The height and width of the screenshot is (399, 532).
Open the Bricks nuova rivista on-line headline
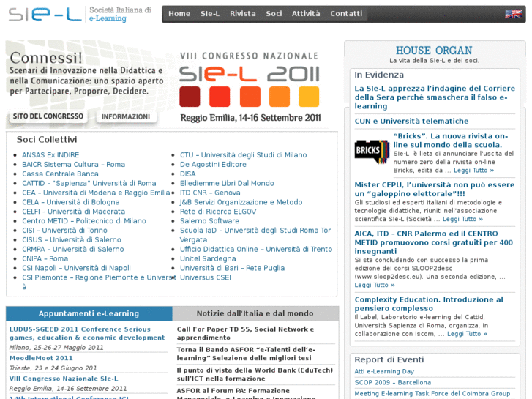pos(451,141)
